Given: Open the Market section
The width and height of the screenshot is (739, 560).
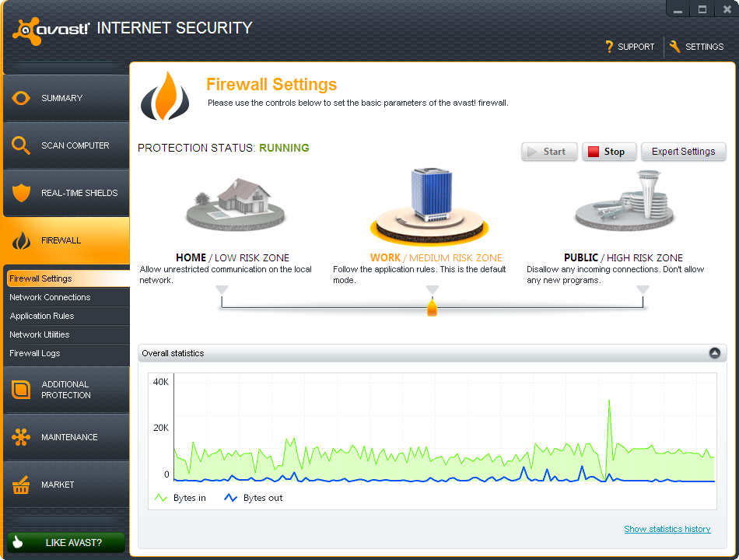Looking at the screenshot, I should click(x=66, y=485).
